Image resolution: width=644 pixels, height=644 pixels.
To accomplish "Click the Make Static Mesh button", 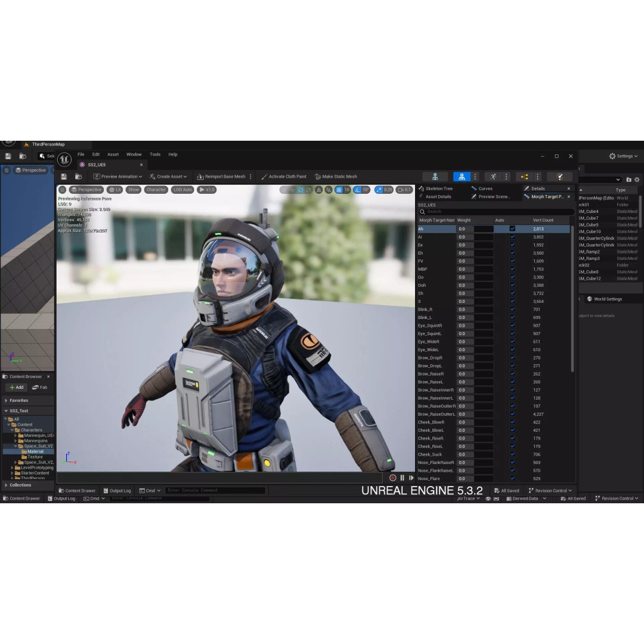I will point(336,177).
